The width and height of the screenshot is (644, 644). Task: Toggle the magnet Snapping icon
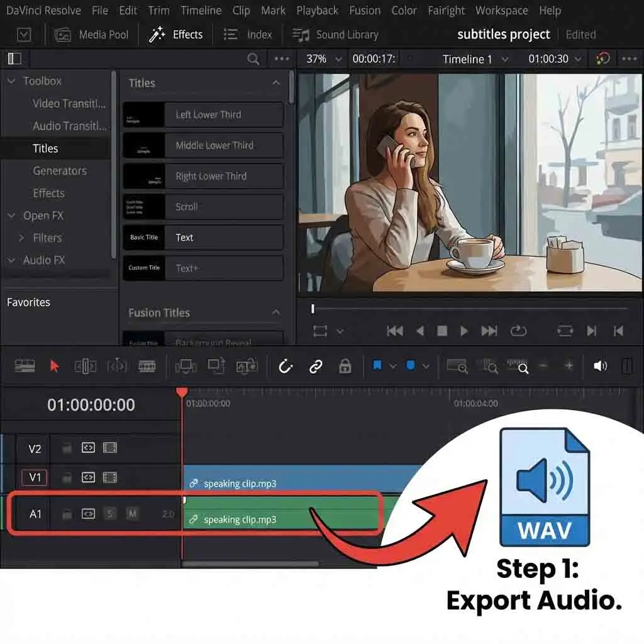286,366
